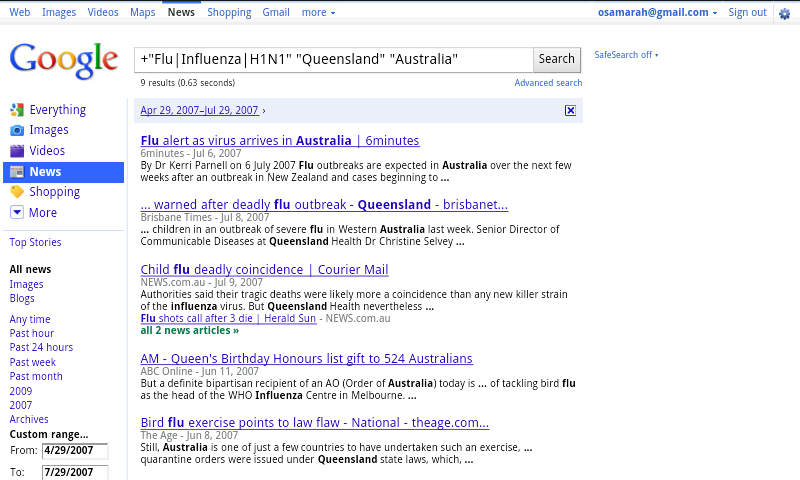This screenshot has height=480, width=800.
Task: Select Archives filter
Action: pyautogui.click(x=29, y=419)
